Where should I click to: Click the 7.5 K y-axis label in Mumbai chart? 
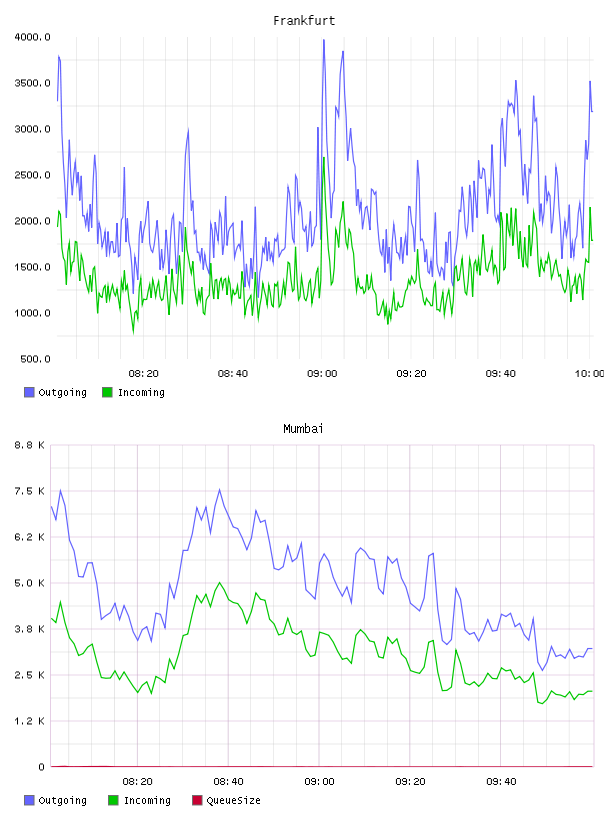[x=29, y=491]
